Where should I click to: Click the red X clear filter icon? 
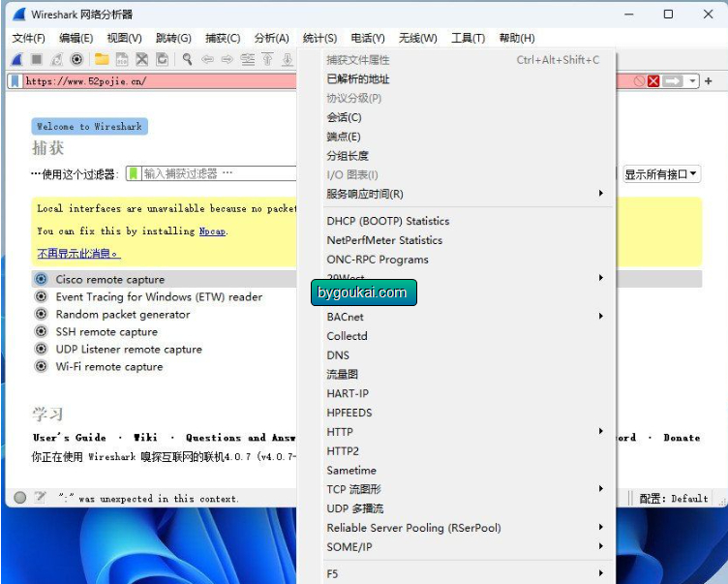pos(653,81)
